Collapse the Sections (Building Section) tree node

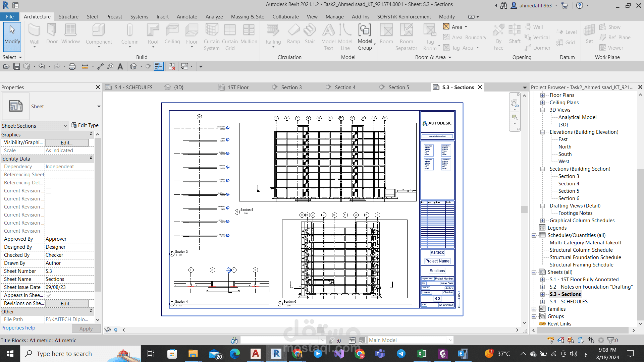pos(542,169)
